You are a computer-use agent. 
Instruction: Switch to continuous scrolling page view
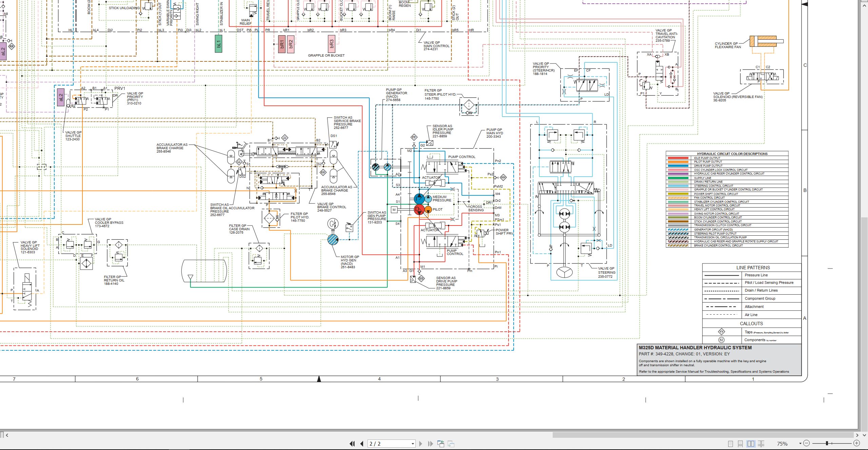coord(741,444)
